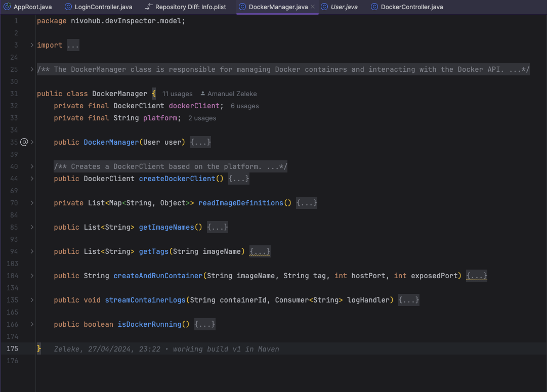Expand the DockerManager class javadoc comment
547x392 pixels.
point(31,69)
